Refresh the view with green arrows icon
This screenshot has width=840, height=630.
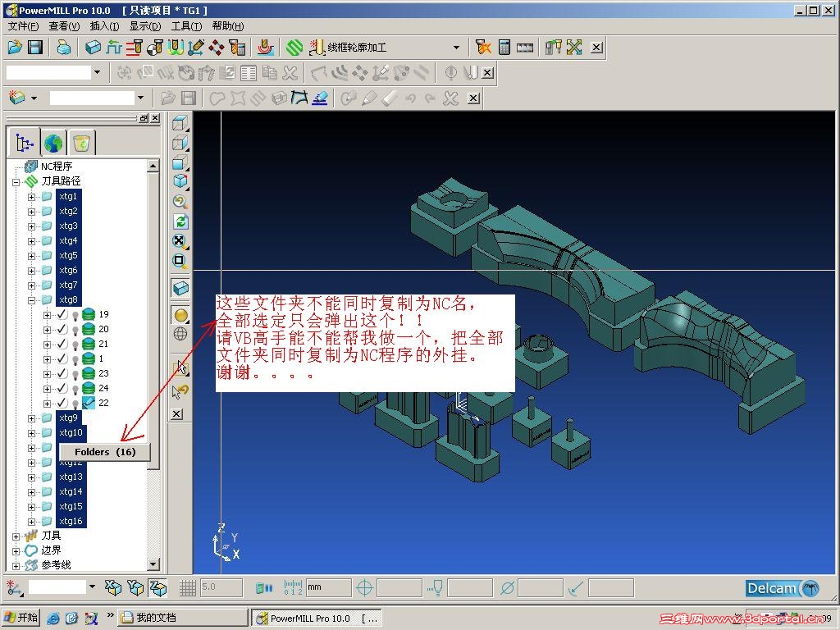click(180, 221)
